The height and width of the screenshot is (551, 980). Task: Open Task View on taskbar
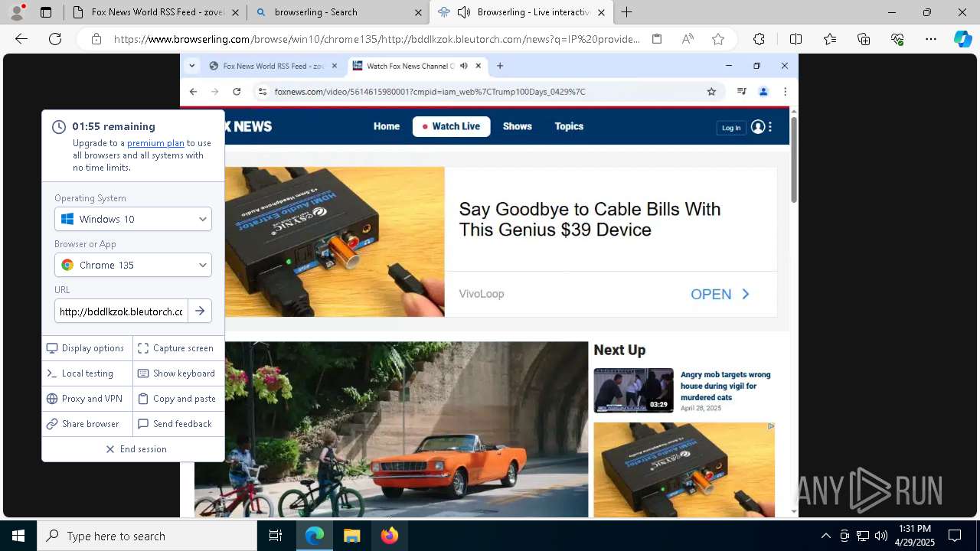click(276, 536)
